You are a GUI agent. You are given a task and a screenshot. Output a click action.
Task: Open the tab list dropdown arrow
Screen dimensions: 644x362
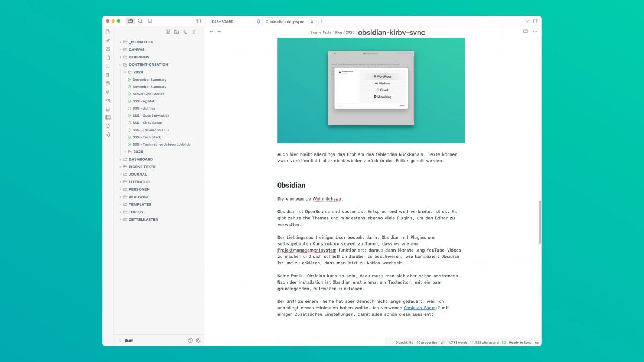tap(527, 21)
